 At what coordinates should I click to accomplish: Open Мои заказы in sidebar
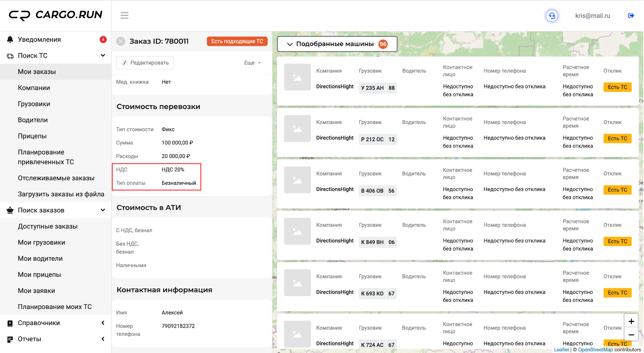37,72
